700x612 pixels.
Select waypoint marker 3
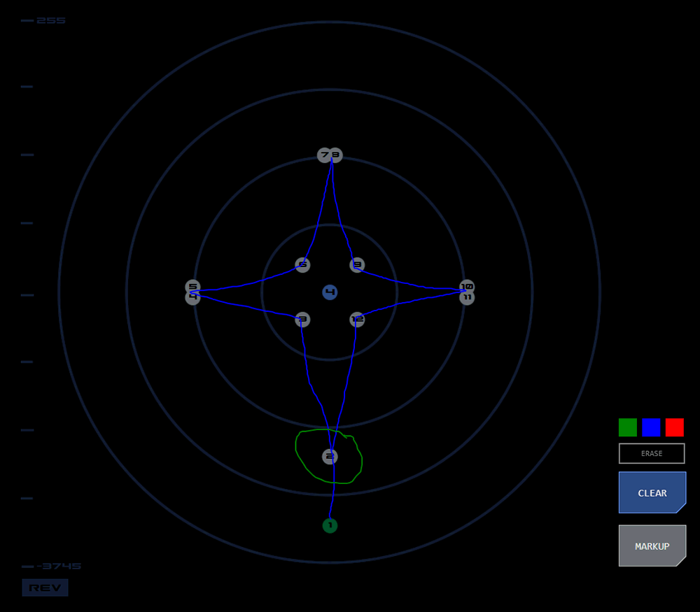302,320
